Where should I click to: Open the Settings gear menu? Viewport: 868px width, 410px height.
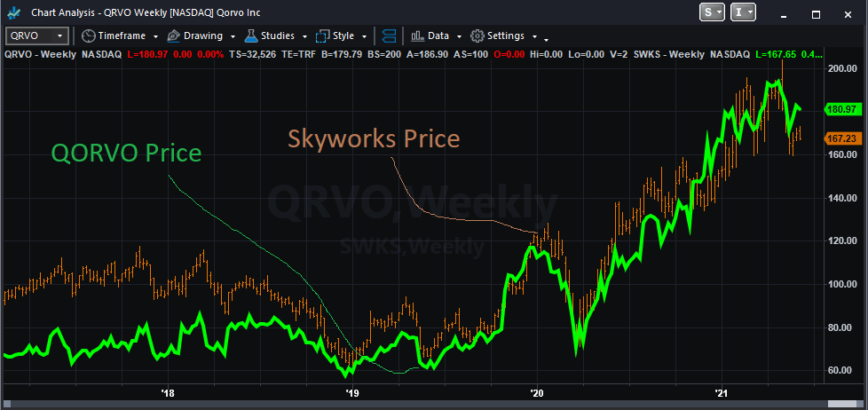504,36
